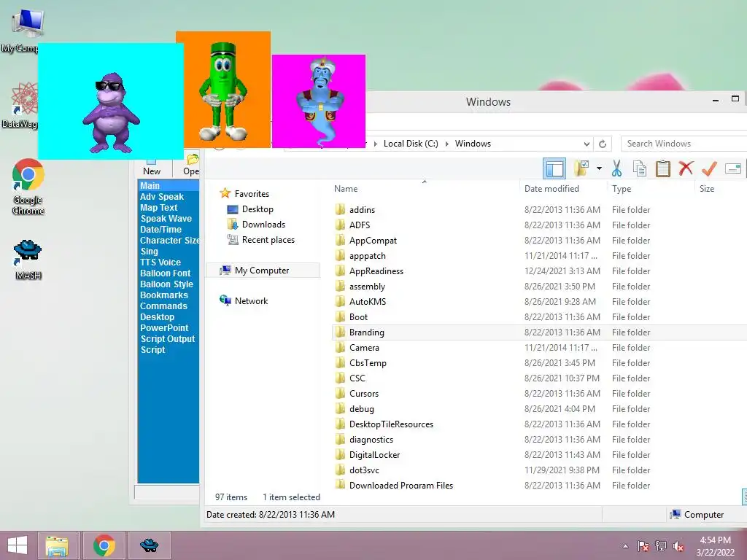Sort by Date modified column header
This screenshot has width=747, height=560.
click(x=551, y=189)
